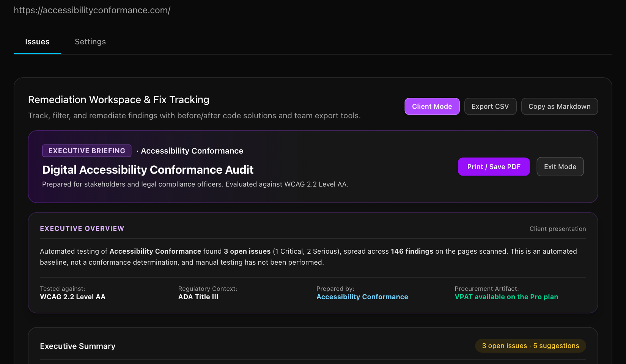
Task: Click Remediation Workspace & Fix Tracking title
Action: 119,100
